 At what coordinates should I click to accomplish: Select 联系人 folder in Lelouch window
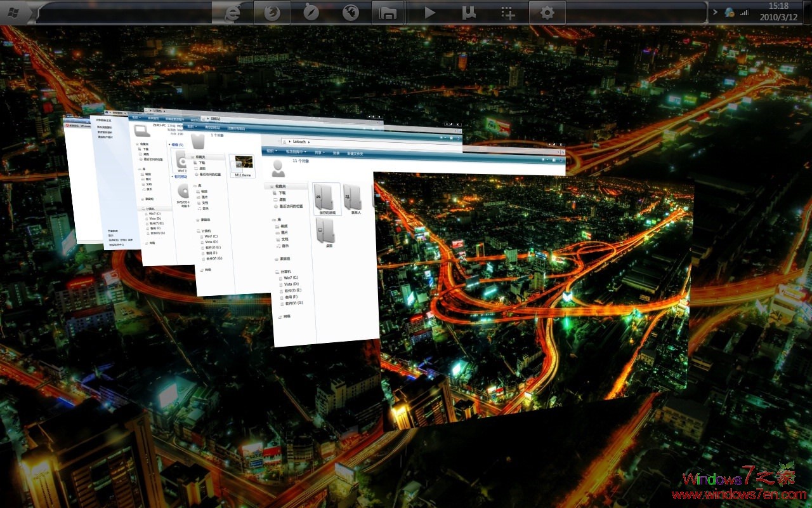click(x=353, y=199)
